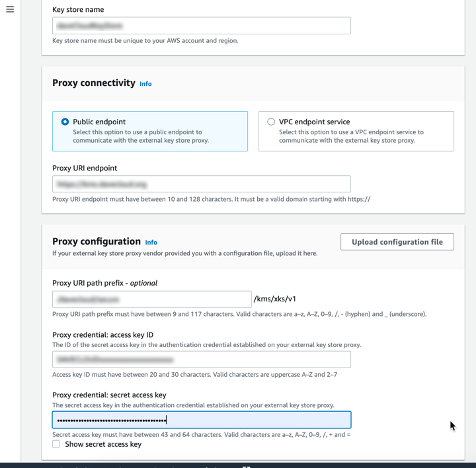Click the Proxy connectivity section heading
The width and height of the screenshot is (476, 468).
pyautogui.click(x=93, y=83)
